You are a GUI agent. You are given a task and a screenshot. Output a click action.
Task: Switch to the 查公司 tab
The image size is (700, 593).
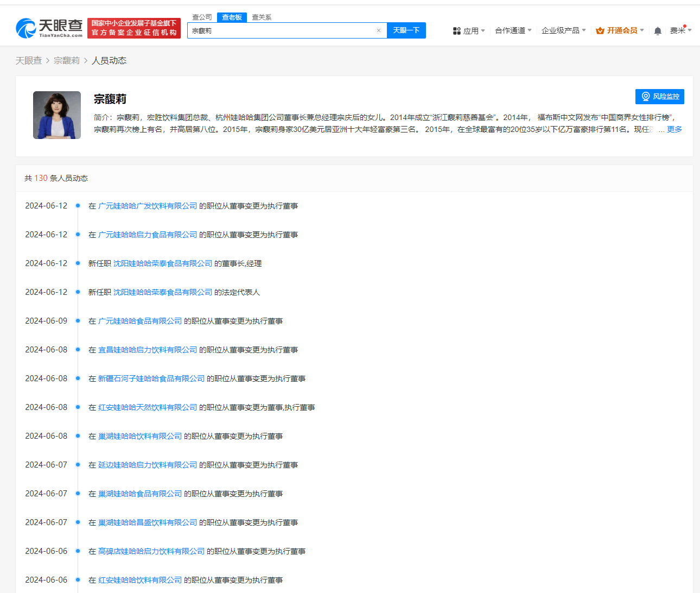pos(202,17)
